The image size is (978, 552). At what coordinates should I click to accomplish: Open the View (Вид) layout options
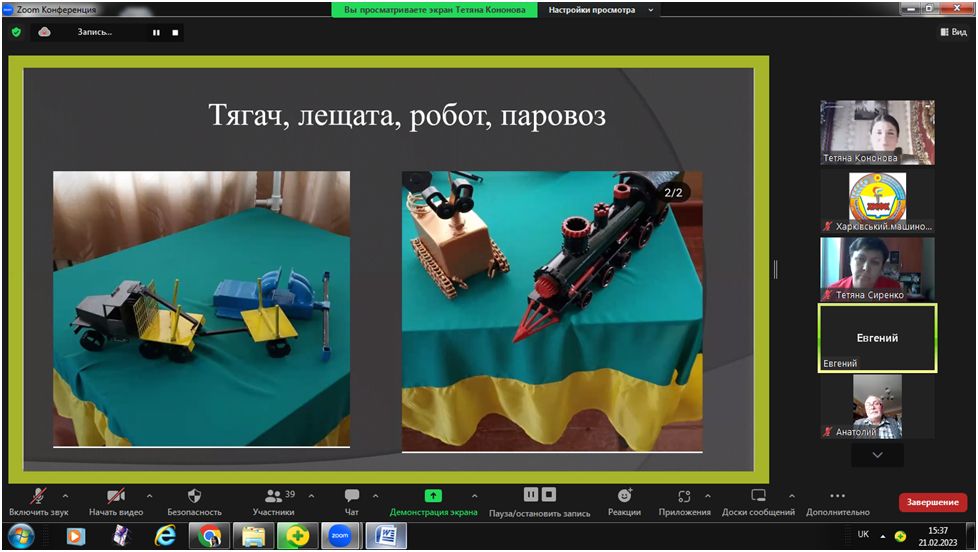tap(953, 32)
